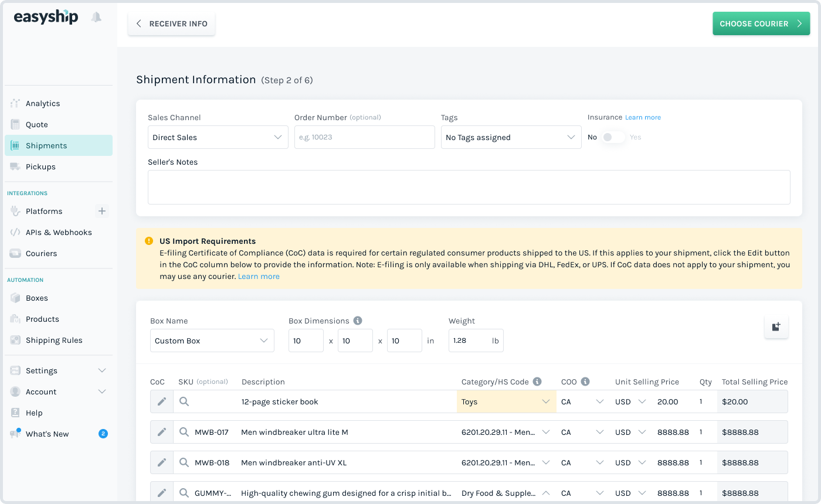Click the Couriers icon in sidebar
This screenshot has height=504, width=821.
pyautogui.click(x=15, y=253)
